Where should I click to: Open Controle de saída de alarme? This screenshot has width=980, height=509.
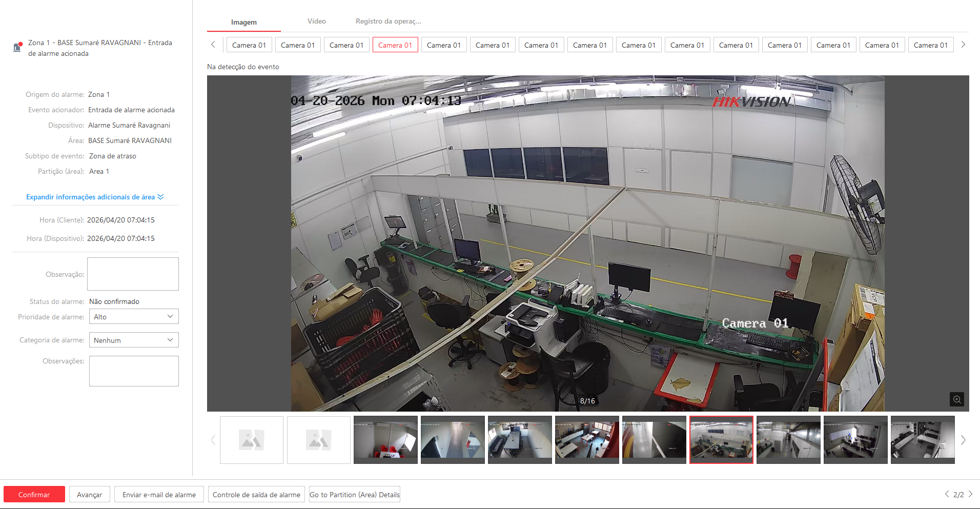click(256, 495)
